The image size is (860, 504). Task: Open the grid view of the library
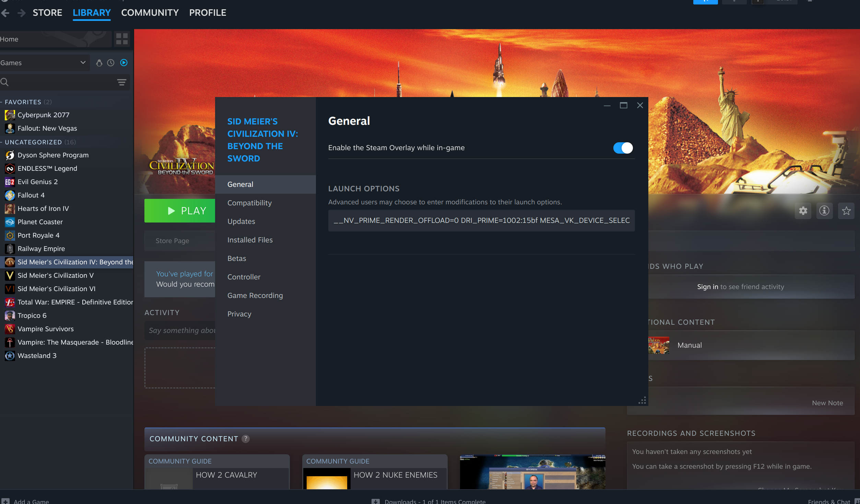(121, 39)
